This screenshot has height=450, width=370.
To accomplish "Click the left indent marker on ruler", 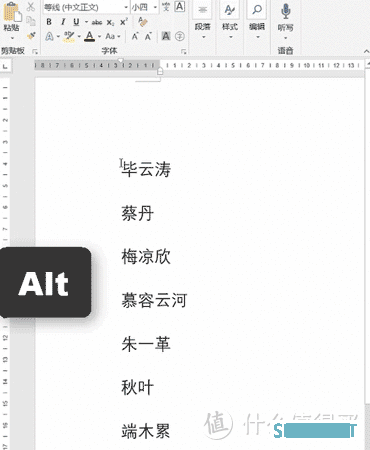I will 160,72.
